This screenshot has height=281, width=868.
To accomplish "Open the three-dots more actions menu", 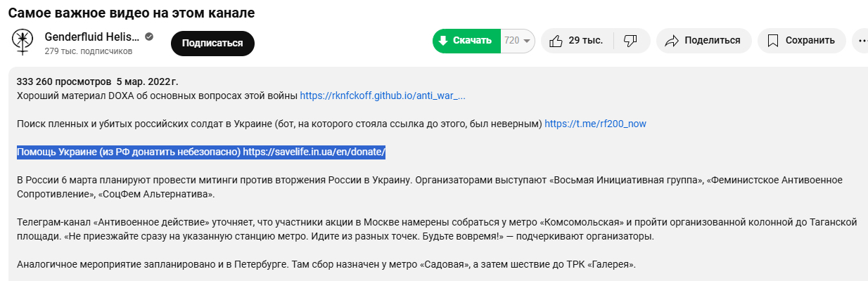I will pos(861,41).
